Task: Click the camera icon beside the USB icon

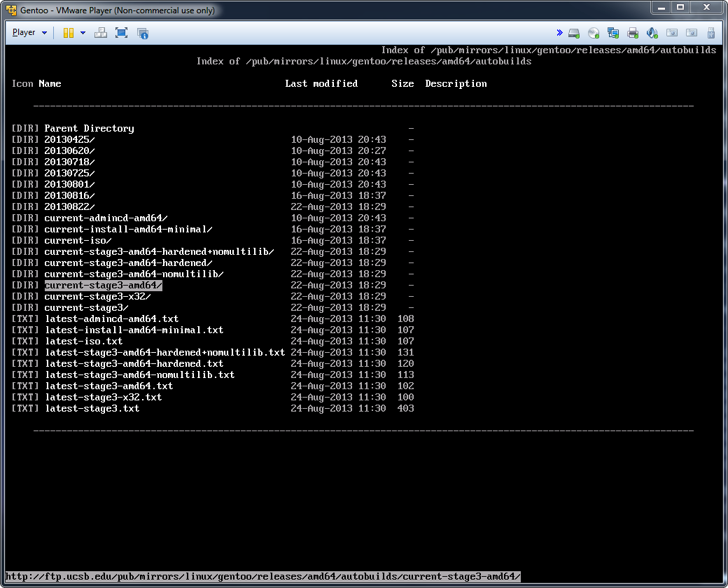Action: tap(692, 33)
